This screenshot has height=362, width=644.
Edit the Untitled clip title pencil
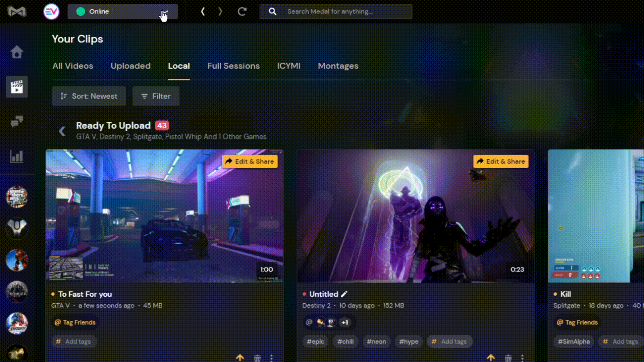344,294
